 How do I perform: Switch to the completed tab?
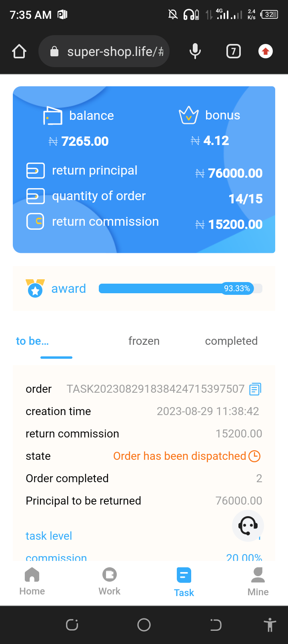coord(231,341)
